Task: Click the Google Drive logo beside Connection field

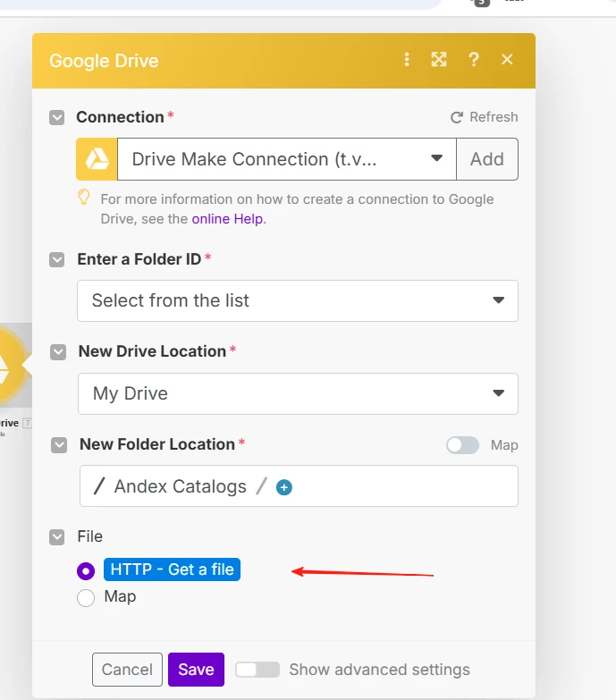Action: [x=97, y=159]
